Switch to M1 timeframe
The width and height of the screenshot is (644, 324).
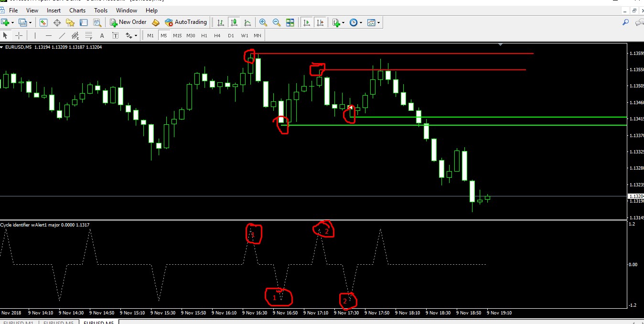pyautogui.click(x=150, y=35)
